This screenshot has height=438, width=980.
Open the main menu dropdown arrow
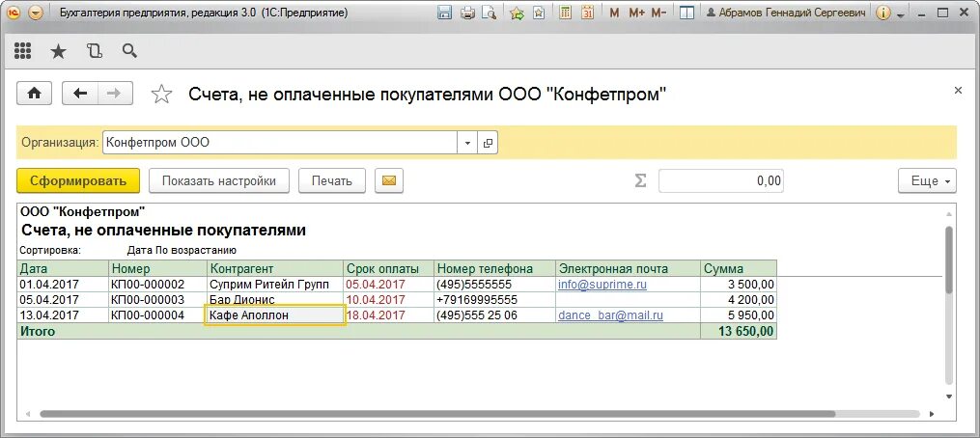coord(36,13)
